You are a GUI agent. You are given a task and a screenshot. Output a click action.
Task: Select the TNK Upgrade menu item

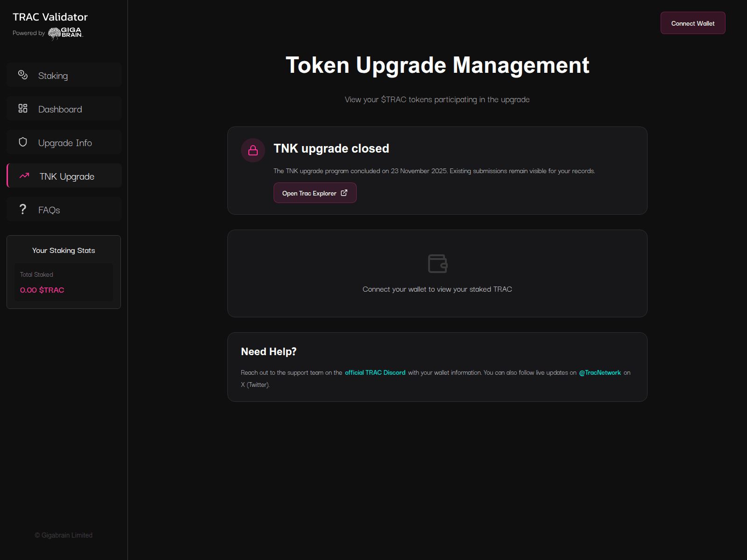pos(64,175)
